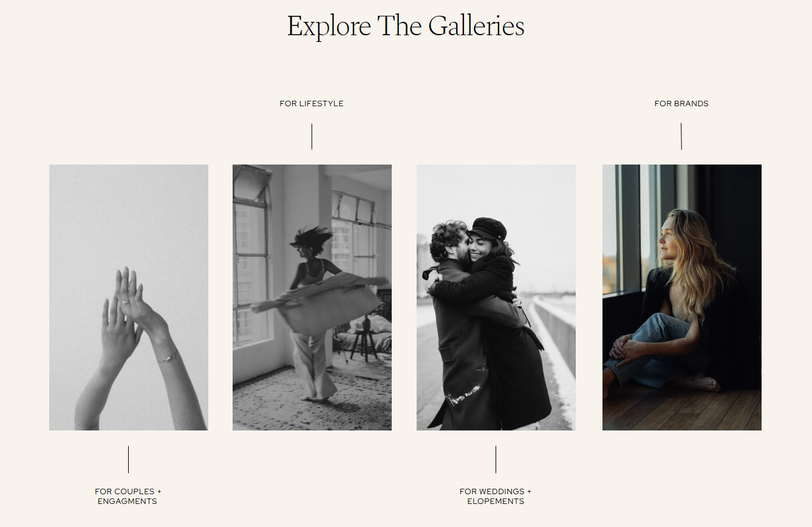Click the woman's black cap in hugging photo

(x=488, y=228)
